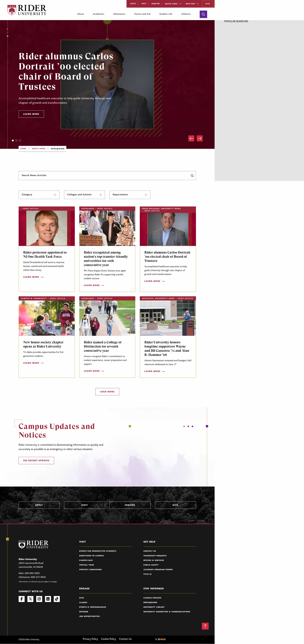304x644 pixels.
Task: Click the footer banner Give button
Action: [x=175, y=505]
